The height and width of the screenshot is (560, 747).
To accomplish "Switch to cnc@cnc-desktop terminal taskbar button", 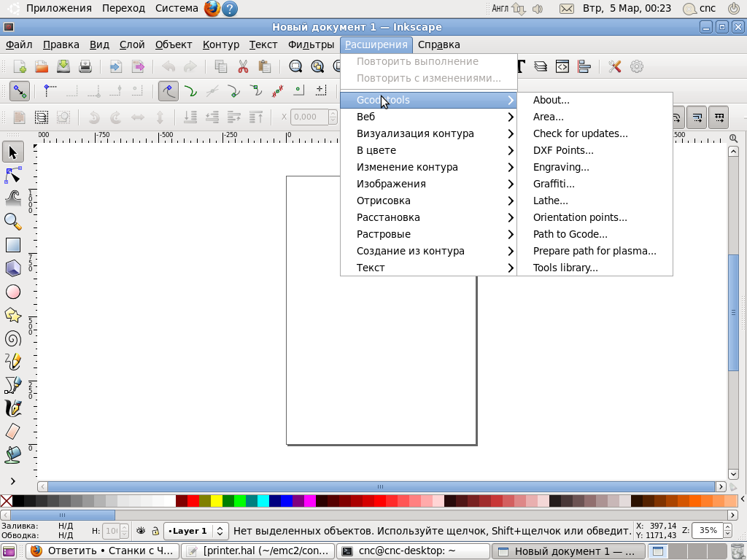I will click(413, 551).
